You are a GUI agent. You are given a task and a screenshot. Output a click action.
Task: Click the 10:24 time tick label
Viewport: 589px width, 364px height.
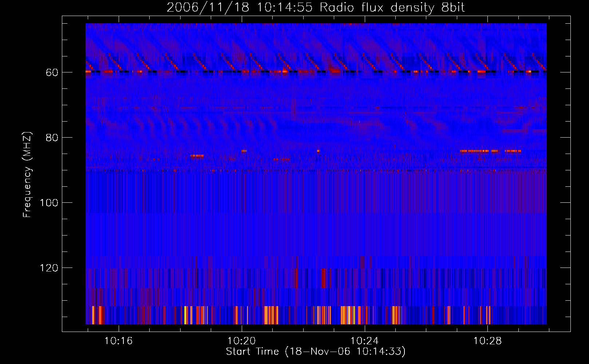coord(364,341)
